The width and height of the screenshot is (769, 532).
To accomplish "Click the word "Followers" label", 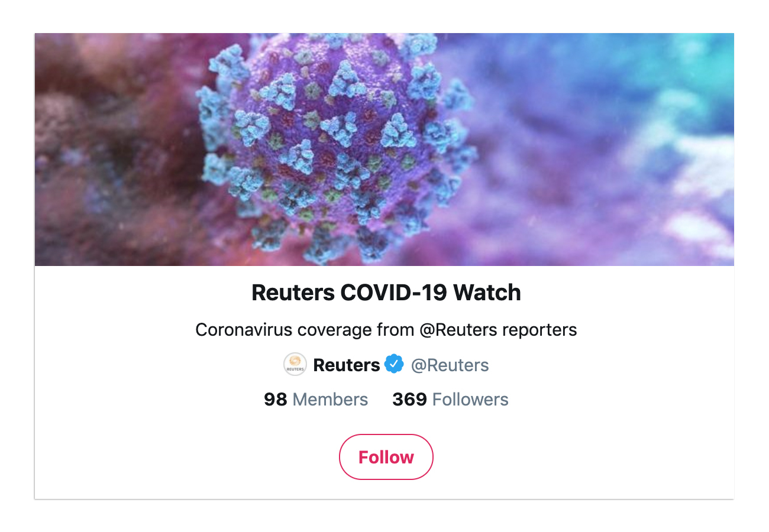I will 471,400.
